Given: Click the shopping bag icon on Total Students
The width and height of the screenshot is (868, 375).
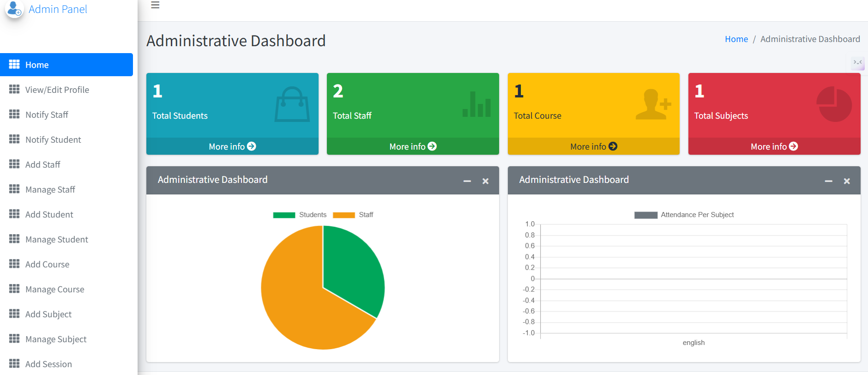Looking at the screenshot, I should (x=292, y=104).
